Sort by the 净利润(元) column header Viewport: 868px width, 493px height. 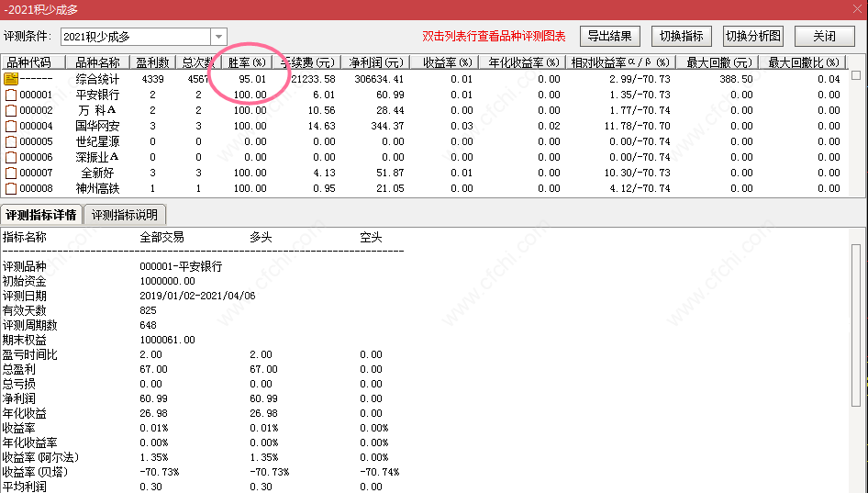point(376,62)
